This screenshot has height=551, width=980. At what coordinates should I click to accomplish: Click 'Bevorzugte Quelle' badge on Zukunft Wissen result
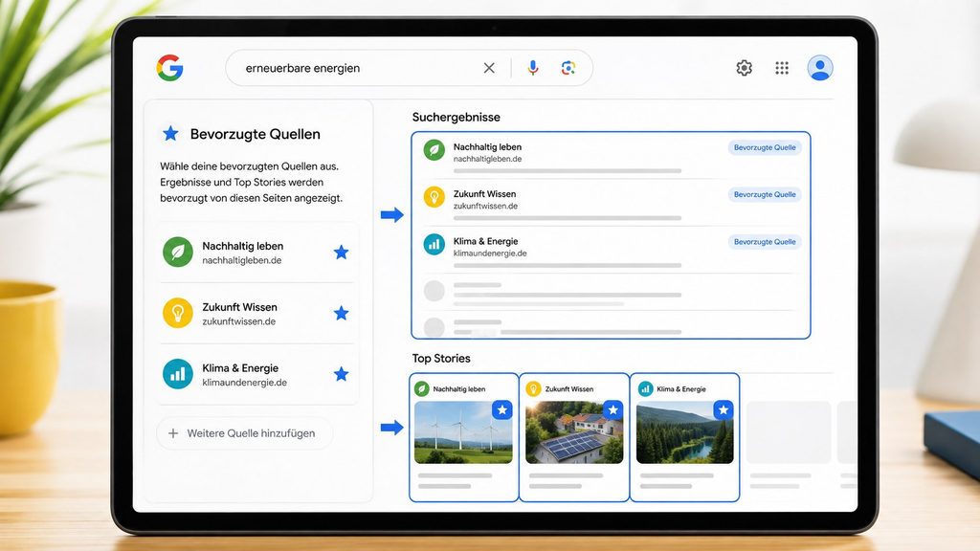coord(765,194)
